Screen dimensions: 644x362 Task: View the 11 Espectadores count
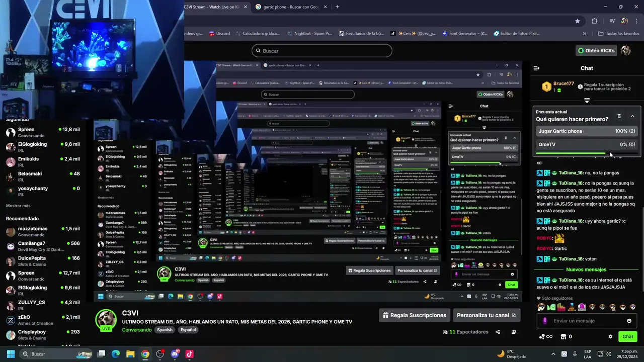coord(465,332)
